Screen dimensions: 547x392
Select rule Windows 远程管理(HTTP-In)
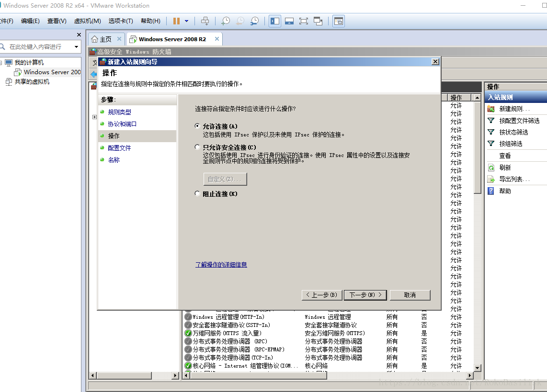coord(228,317)
